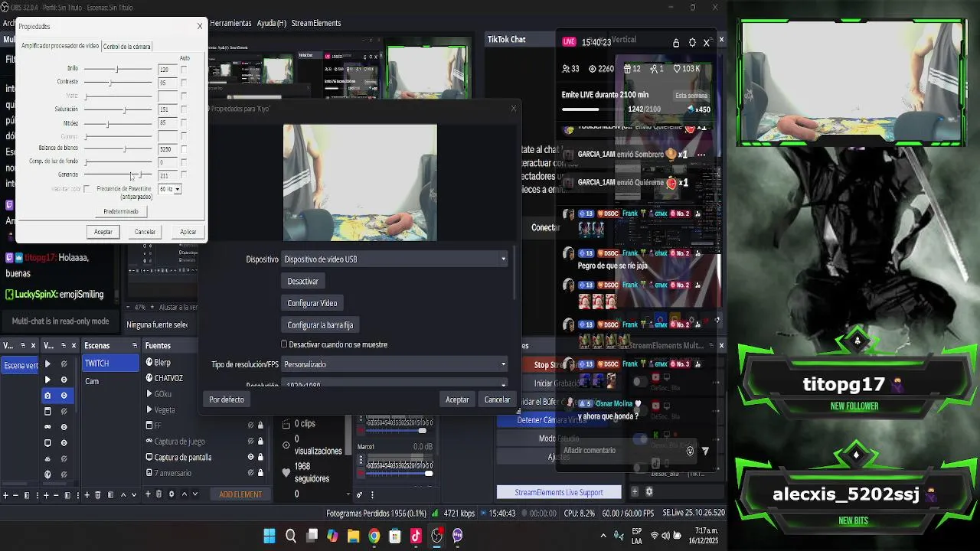Add a new scene in Escenas panel

click(x=87, y=495)
